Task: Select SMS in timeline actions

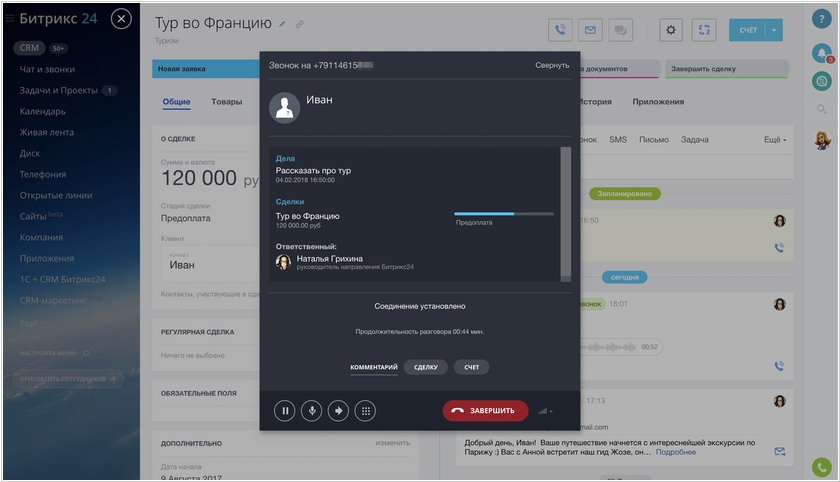Action: coord(618,139)
